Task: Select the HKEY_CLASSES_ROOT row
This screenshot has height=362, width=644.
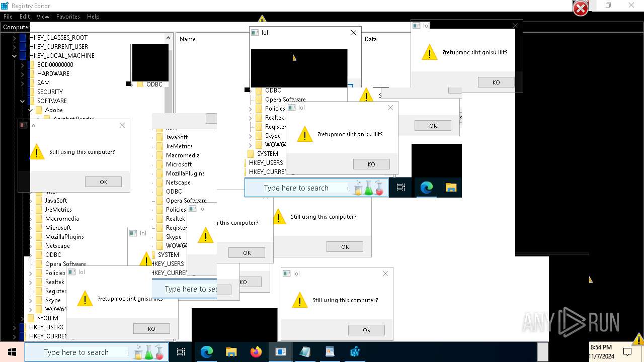Action: pos(58,38)
